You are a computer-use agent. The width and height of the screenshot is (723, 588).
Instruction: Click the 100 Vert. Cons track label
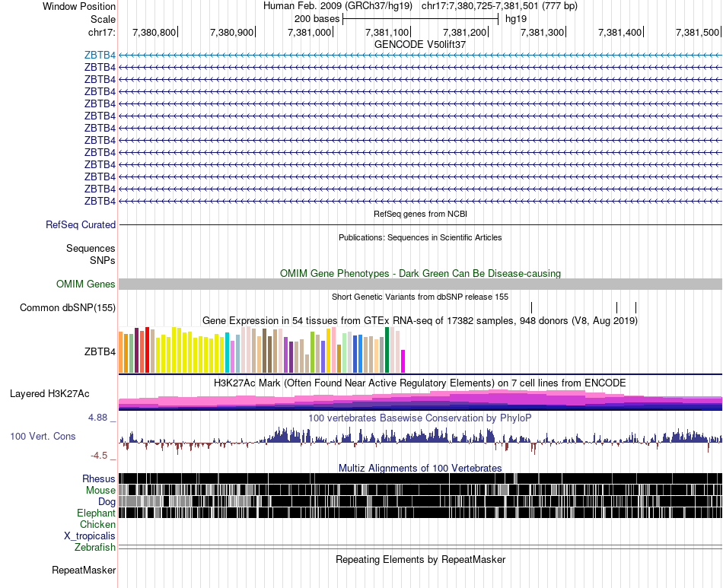click(43, 437)
